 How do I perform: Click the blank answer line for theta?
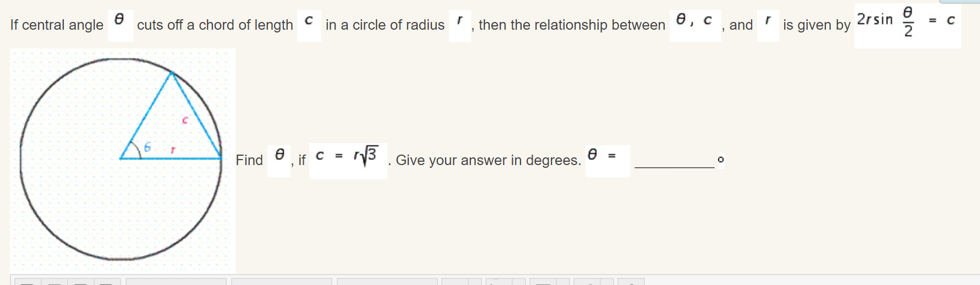674,161
